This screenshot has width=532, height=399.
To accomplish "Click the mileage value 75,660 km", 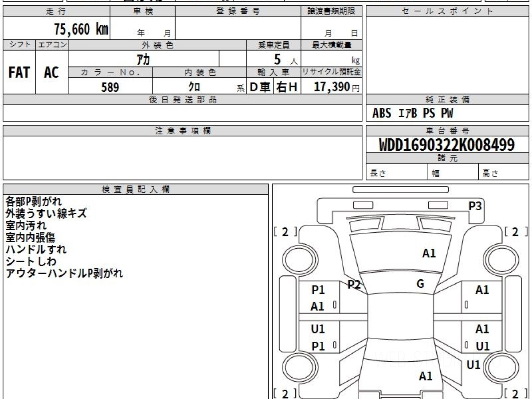I will (x=81, y=29).
